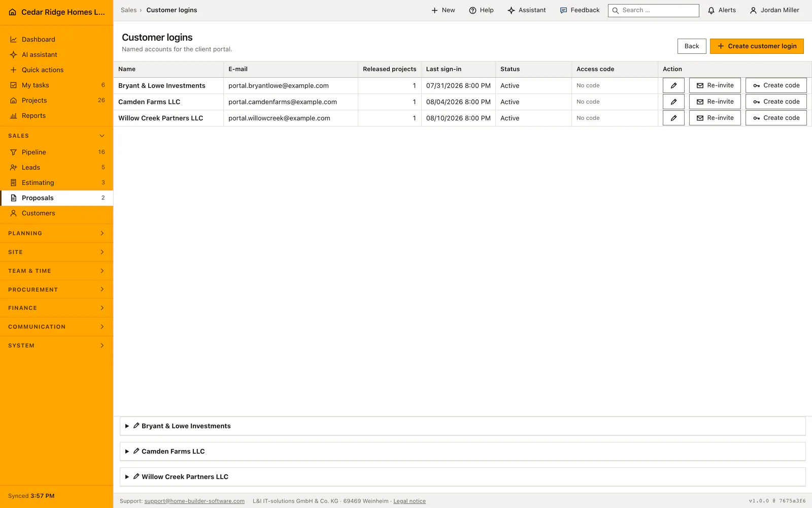Re-invite Willow Creek Partners LLC
Image resolution: width=812 pixels, height=508 pixels.
pyautogui.click(x=715, y=118)
